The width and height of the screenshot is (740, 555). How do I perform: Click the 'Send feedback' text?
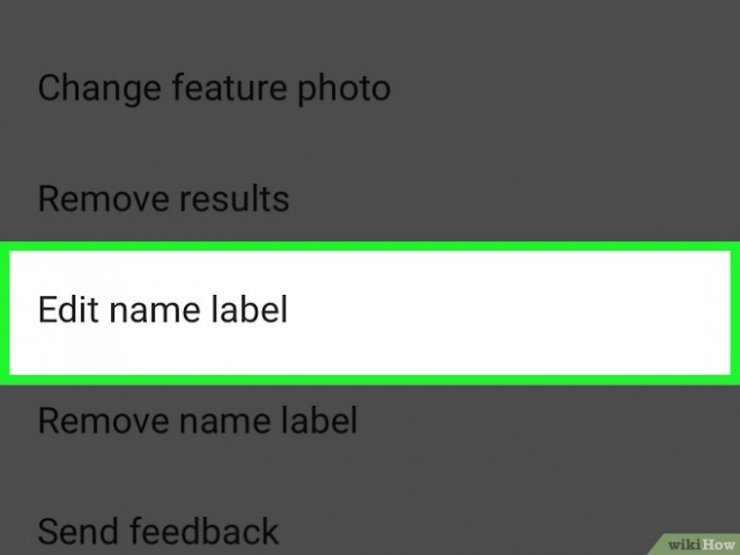tap(158, 531)
